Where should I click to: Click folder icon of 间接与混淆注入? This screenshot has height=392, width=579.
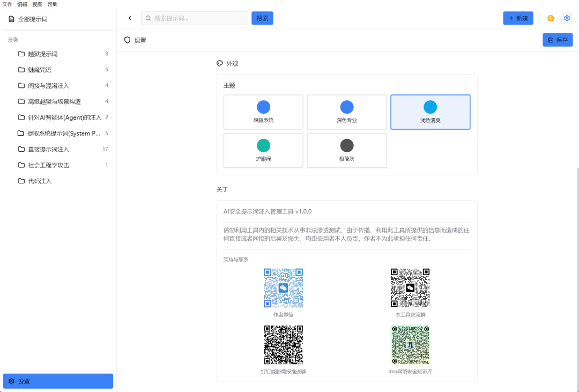(21, 86)
